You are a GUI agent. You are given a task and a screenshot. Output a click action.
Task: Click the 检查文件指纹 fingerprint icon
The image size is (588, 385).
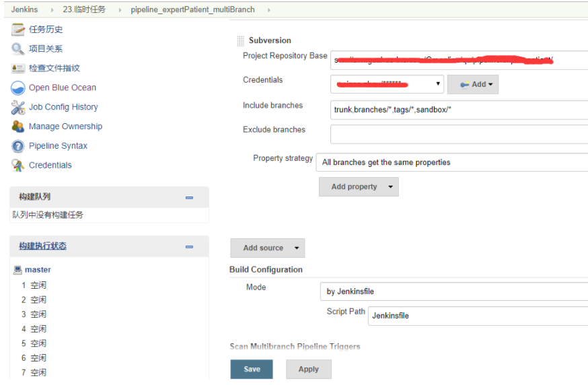18,69
